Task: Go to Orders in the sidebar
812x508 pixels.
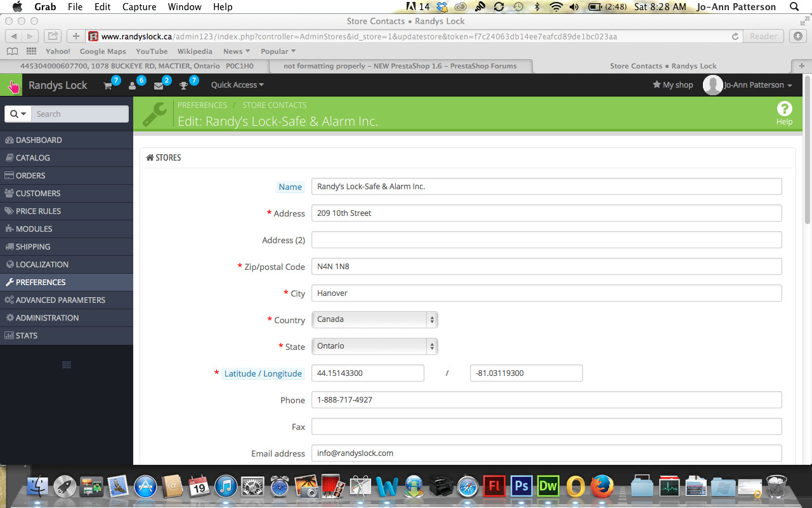Action: 67,175
